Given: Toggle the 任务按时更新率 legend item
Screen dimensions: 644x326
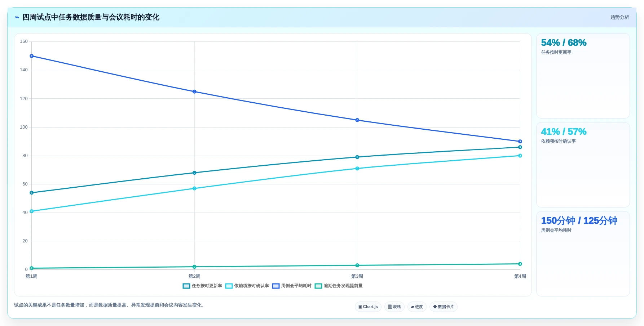Looking at the screenshot, I should click(x=202, y=286).
